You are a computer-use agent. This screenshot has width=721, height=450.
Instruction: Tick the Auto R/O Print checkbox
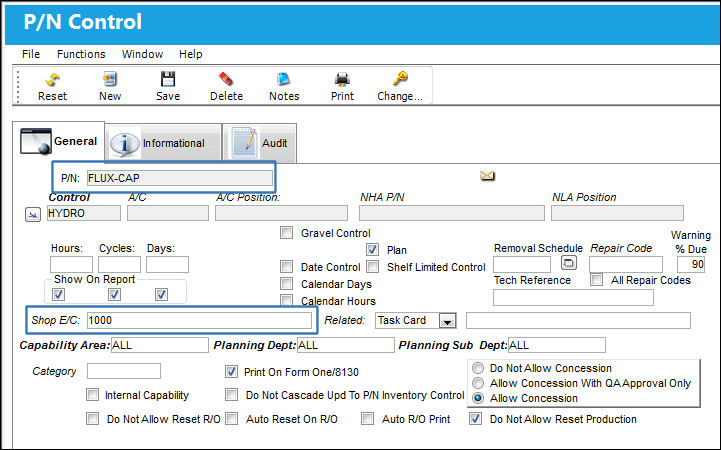[367, 418]
